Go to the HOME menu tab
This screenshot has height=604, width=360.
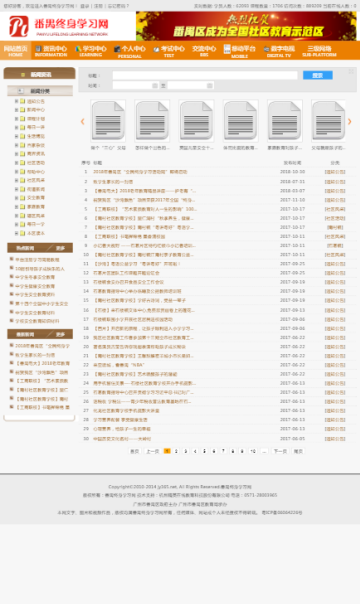click(x=15, y=50)
